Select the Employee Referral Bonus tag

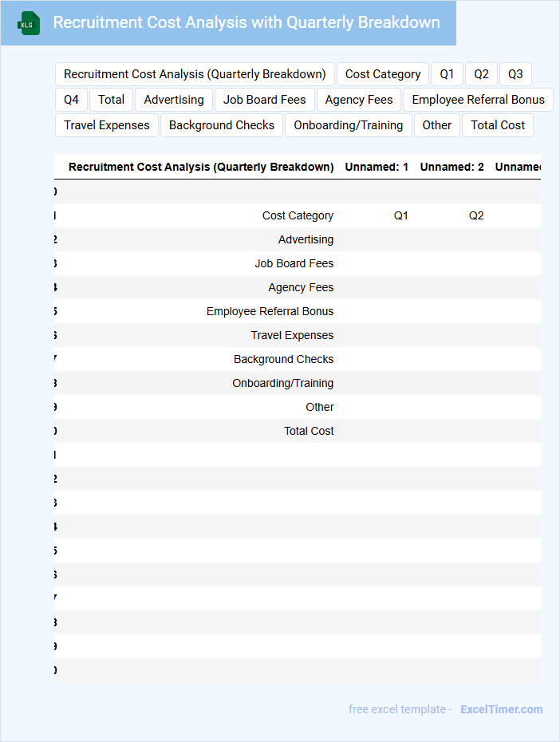478,100
